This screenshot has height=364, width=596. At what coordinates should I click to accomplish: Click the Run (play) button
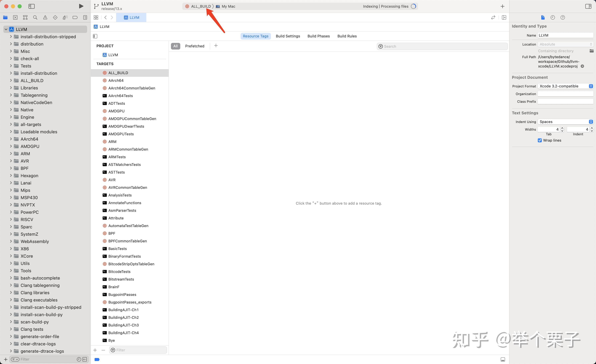[81, 6]
